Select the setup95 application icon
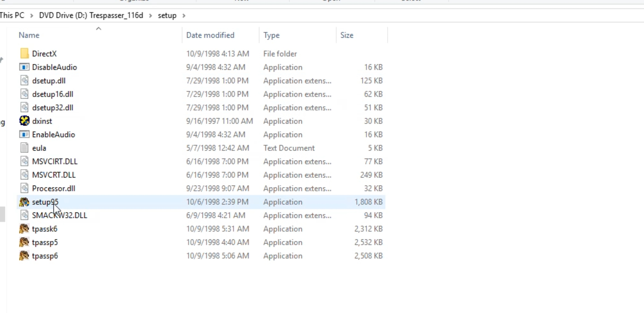Screen dimensions: 644x313 [x=24, y=202]
